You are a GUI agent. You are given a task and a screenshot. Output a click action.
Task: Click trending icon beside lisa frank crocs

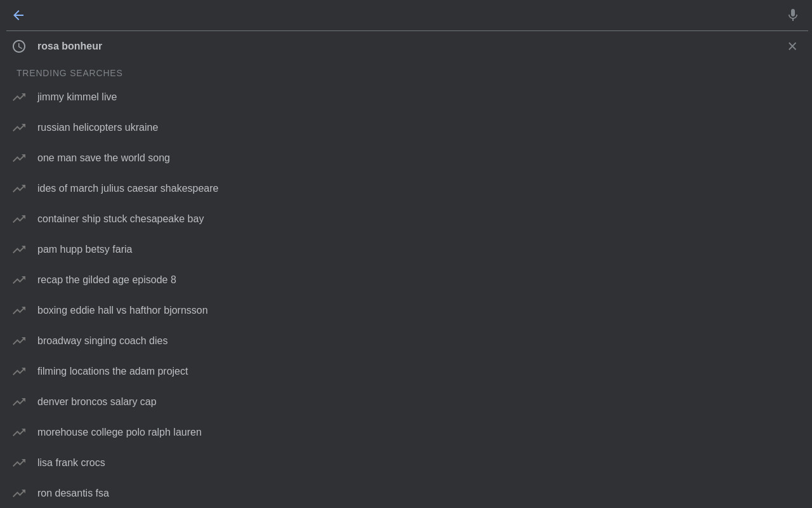pos(19,463)
